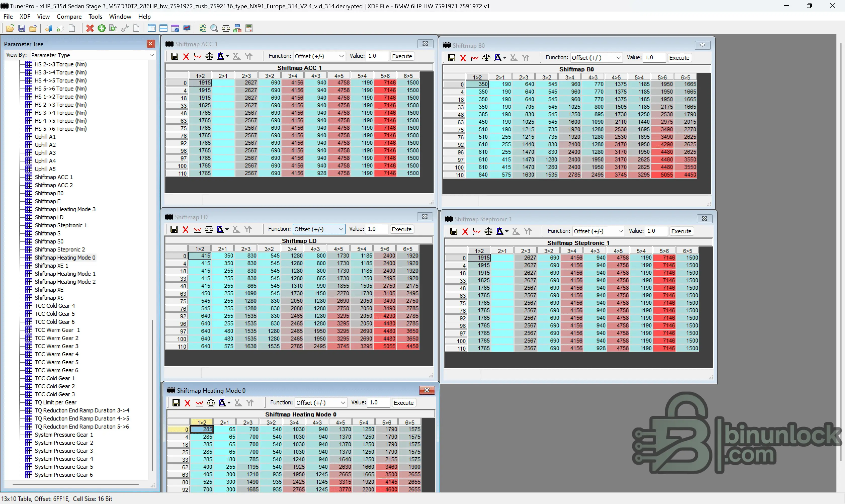This screenshot has width=845, height=504.
Task: Open the Compare menu
Action: 69,16
